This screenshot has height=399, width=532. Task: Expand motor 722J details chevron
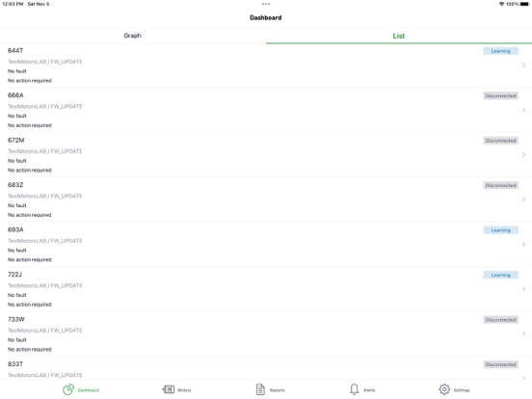[x=524, y=289]
